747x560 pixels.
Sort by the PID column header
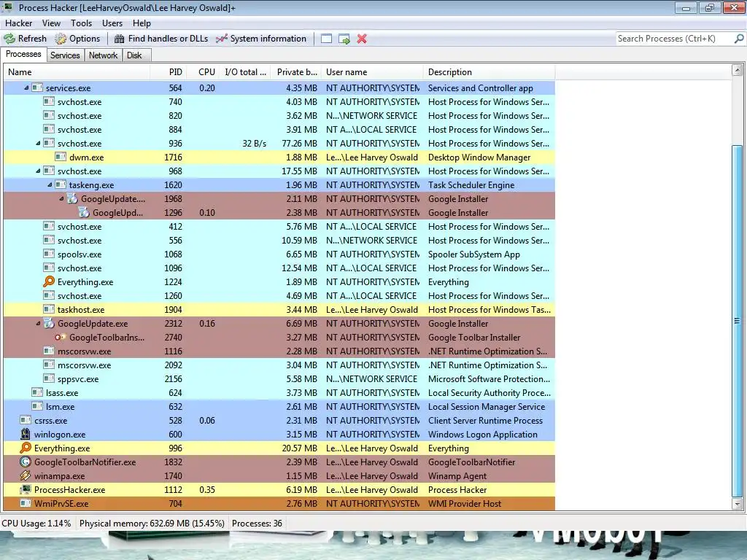pyautogui.click(x=168, y=72)
